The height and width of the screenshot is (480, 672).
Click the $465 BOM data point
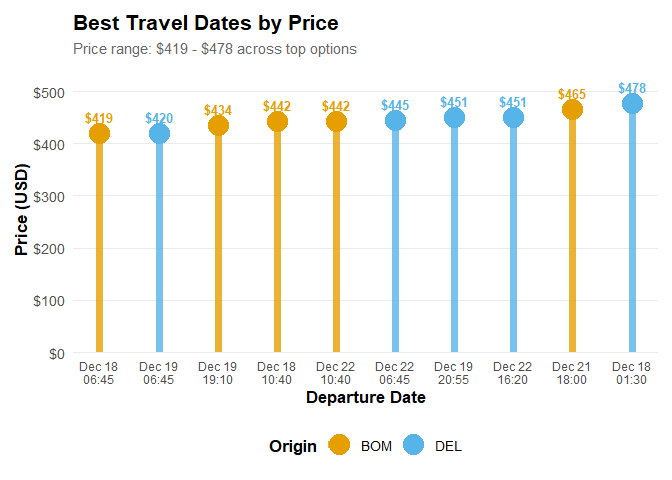(572, 110)
